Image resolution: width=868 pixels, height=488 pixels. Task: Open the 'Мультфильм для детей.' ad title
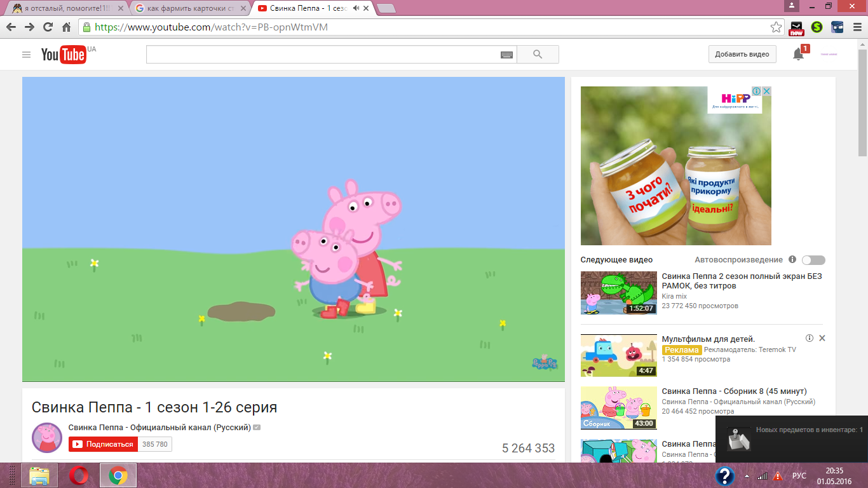(x=709, y=339)
